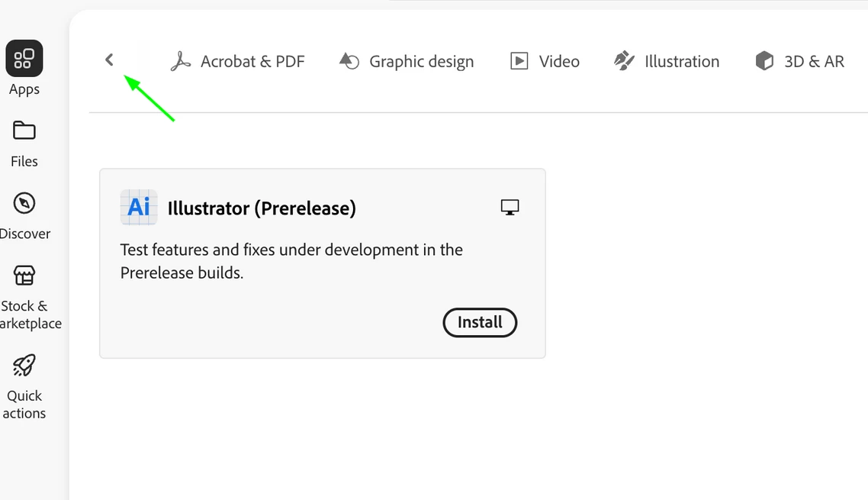Select the Graphic design category tab
Viewport: 868px width, 500px height.
coord(407,61)
